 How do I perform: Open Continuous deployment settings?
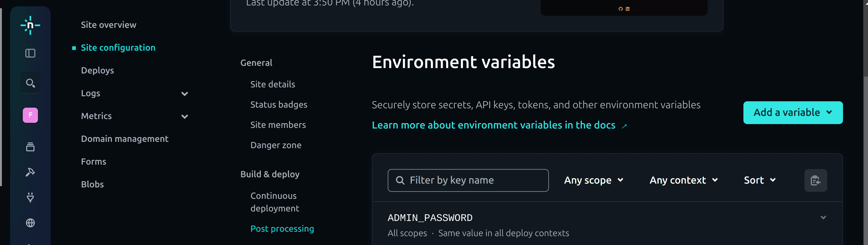[274, 202]
